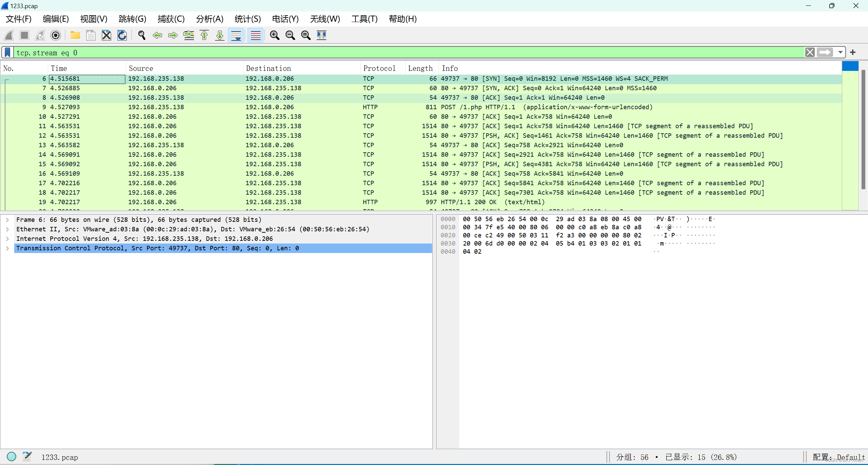Clear the tcp.stream display filter
The width and height of the screenshot is (868, 465).
click(810, 52)
